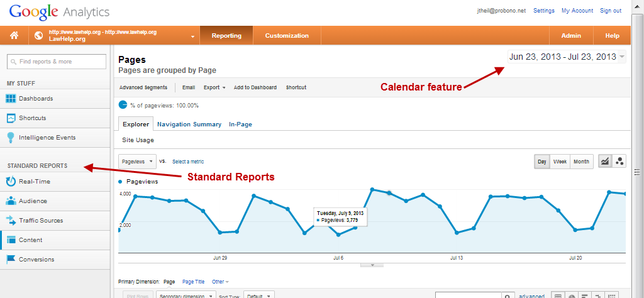
Task: Open the Sort Type Default dropdown
Action: 258,295
